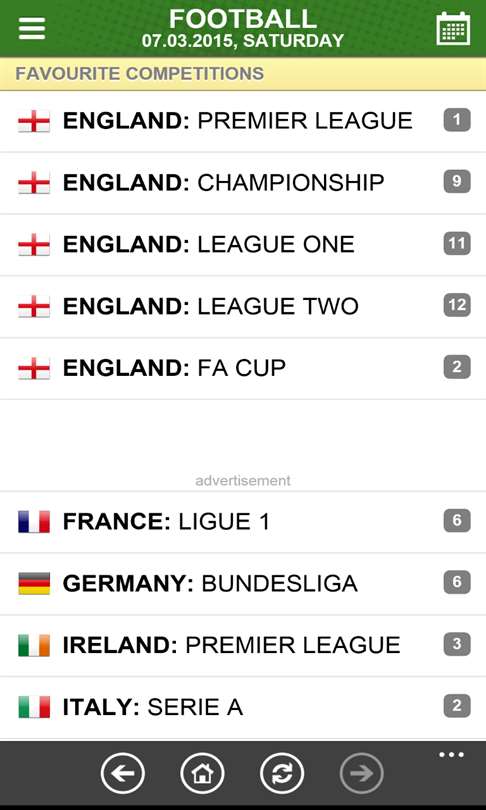Open England FA Cup fixtures
Image resolution: width=486 pixels, height=810 pixels.
point(243,368)
